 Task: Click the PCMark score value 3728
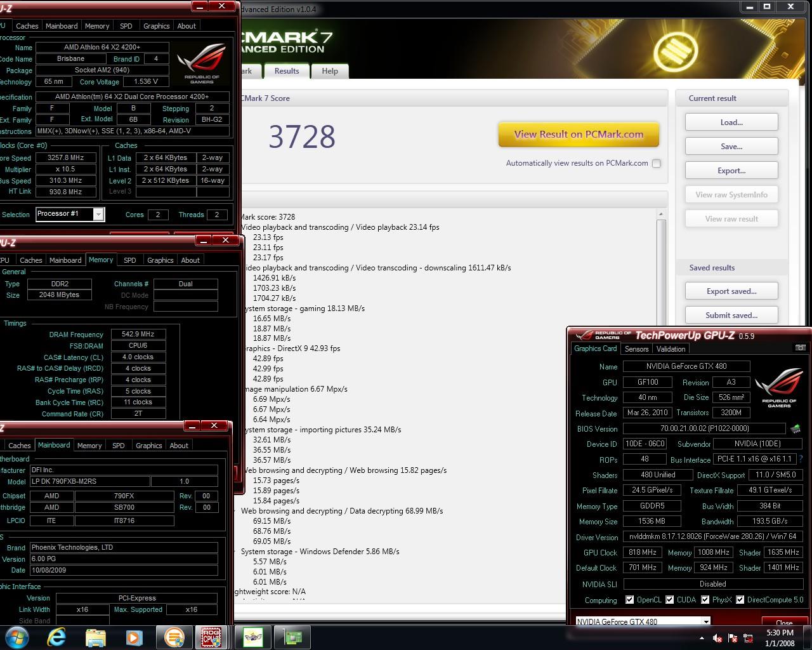(302, 136)
